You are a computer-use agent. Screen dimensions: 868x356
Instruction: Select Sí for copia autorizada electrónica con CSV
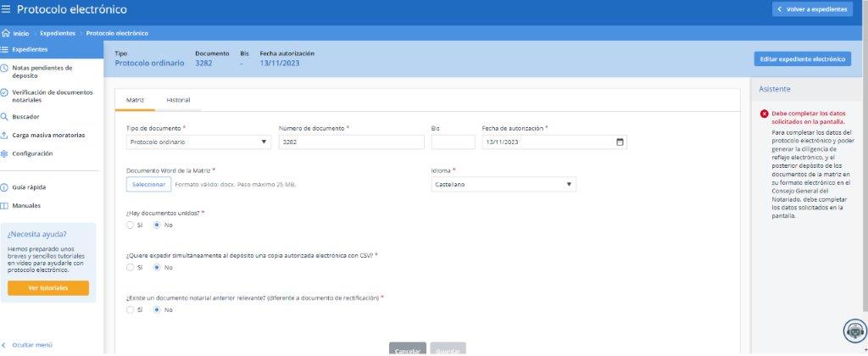(x=130, y=267)
